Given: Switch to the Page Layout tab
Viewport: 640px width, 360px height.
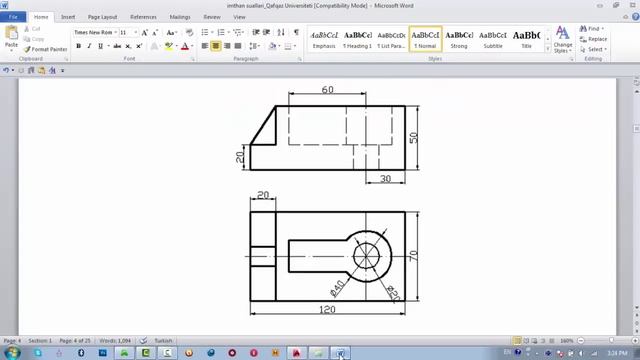Looking at the screenshot, I should (102, 17).
